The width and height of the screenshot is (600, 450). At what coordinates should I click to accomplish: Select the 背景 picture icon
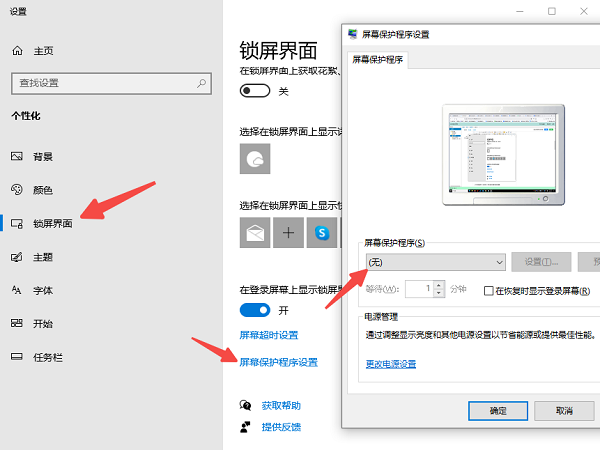tap(16, 156)
